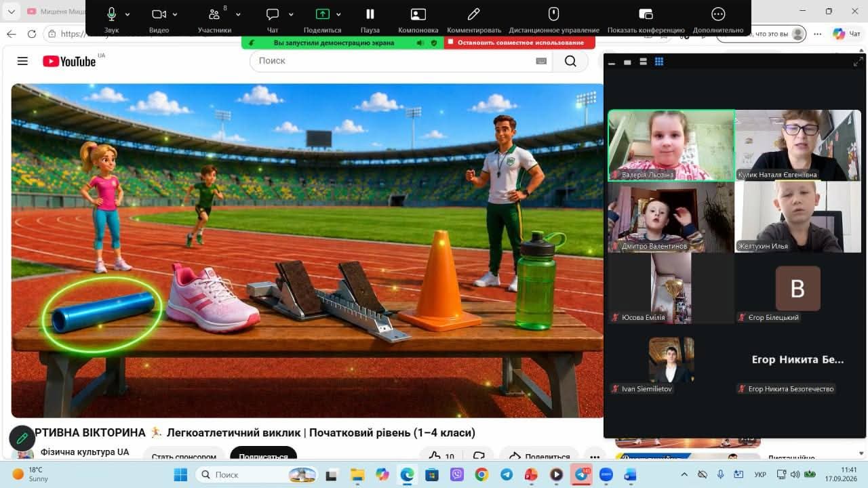This screenshot has height=488, width=868.
Task: Click Остановить совместное использование
Action: click(520, 42)
